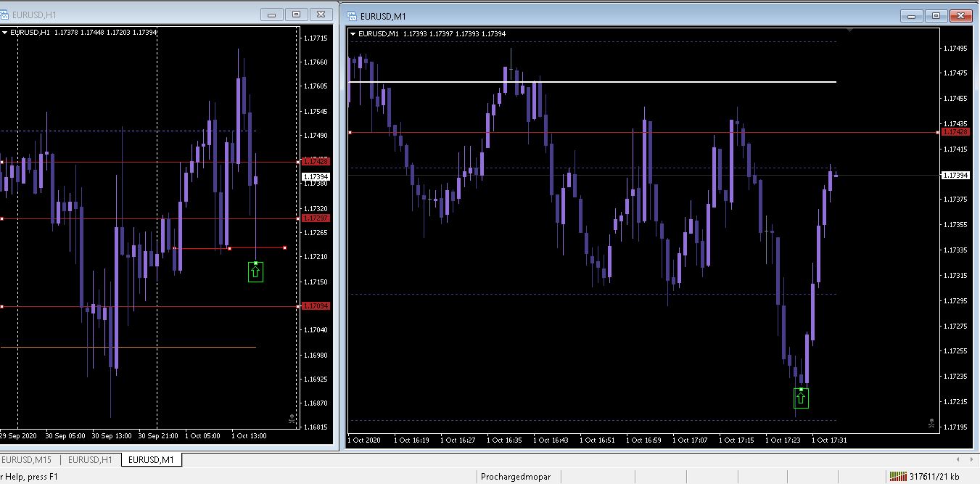Screen dimensions: 980x484
Task: Click the EURUSD,M1 window title icon
Action: [x=352, y=16]
